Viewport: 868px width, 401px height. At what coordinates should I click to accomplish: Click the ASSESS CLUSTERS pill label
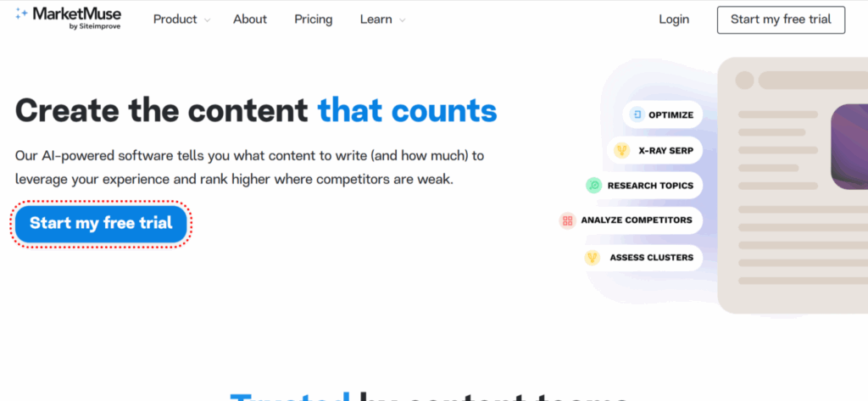pos(651,258)
